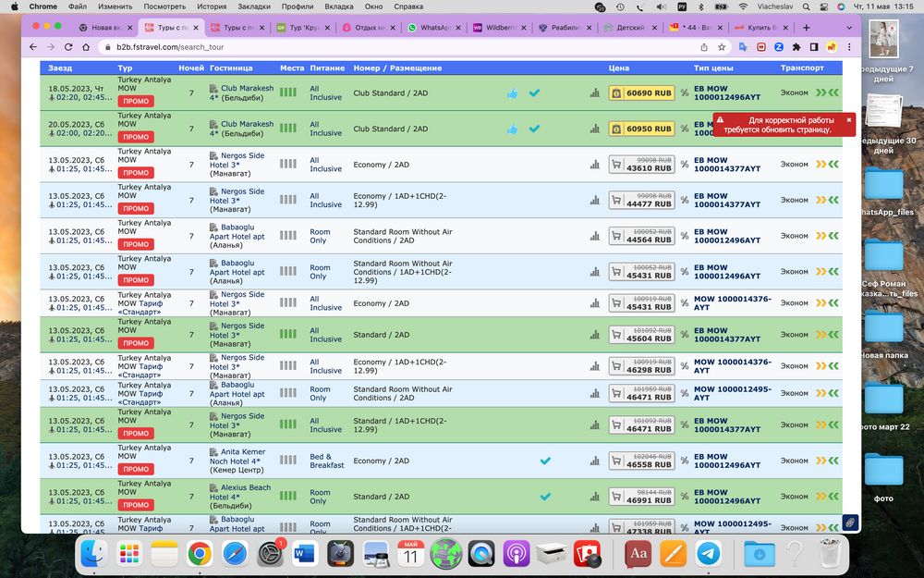Dismiss the red page refresh warning
Viewport: 924px width, 578px height.
pos(849,119)
